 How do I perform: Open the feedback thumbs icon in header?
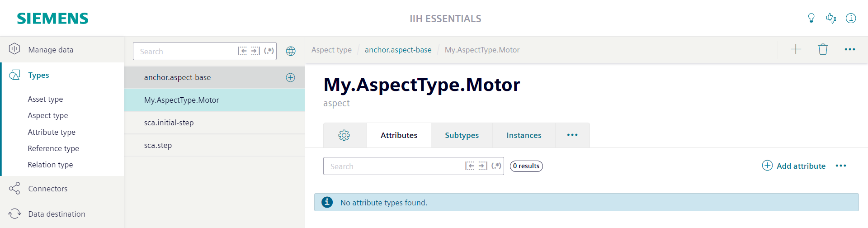(831, 18)
